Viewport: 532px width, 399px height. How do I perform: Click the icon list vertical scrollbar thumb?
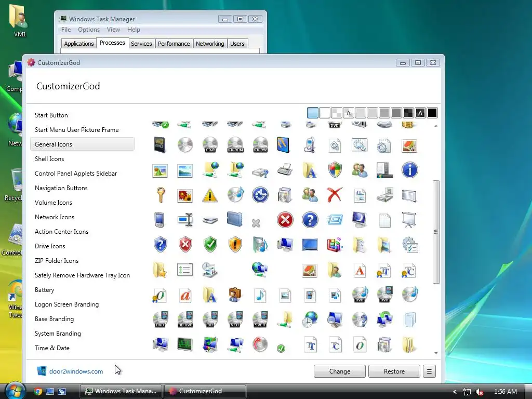(x=436, y=232)
